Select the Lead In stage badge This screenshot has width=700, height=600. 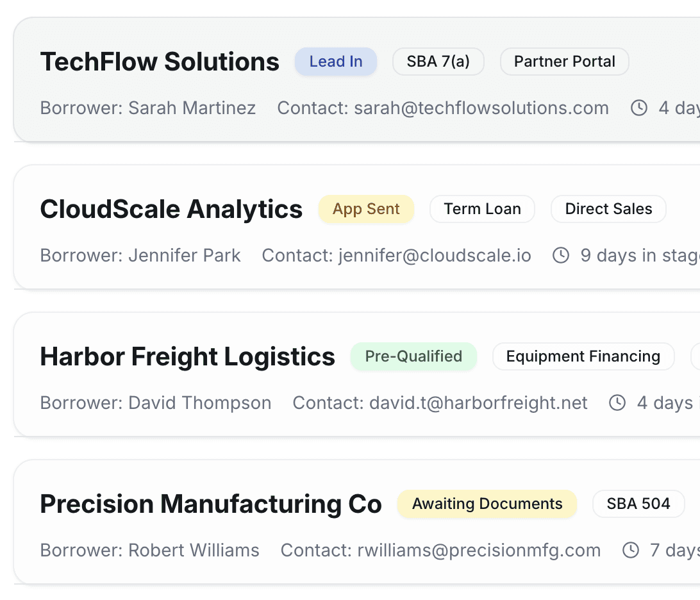(x=336, y=62)
